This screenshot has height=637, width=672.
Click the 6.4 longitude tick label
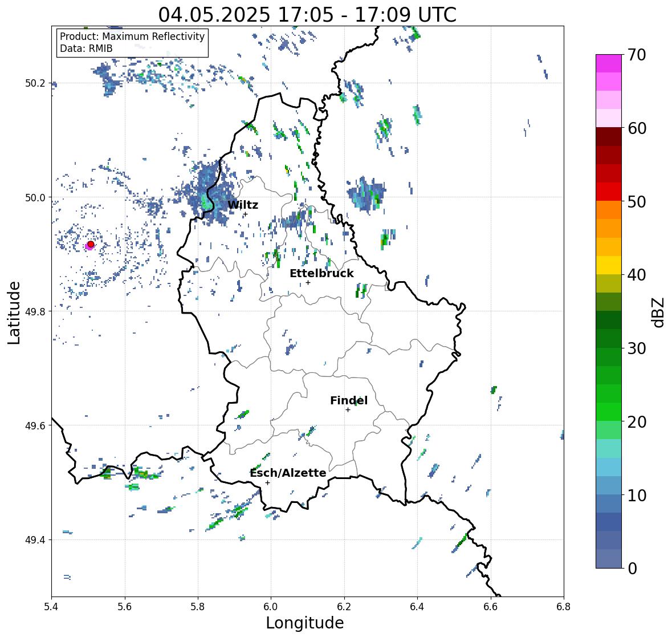point(417,606)
